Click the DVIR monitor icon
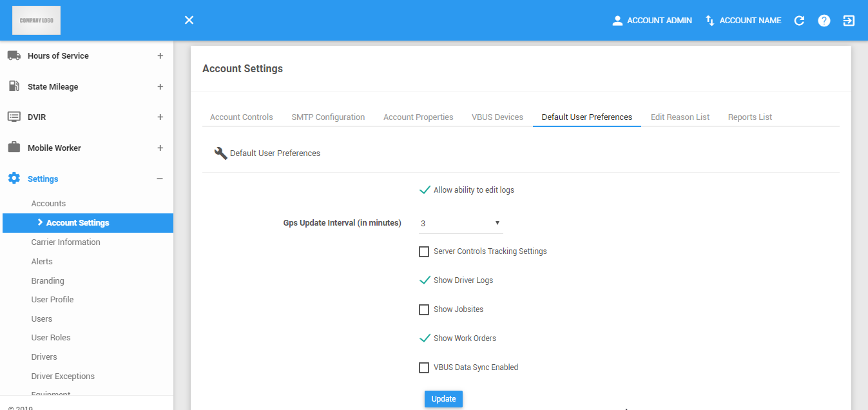 [14, 117]
